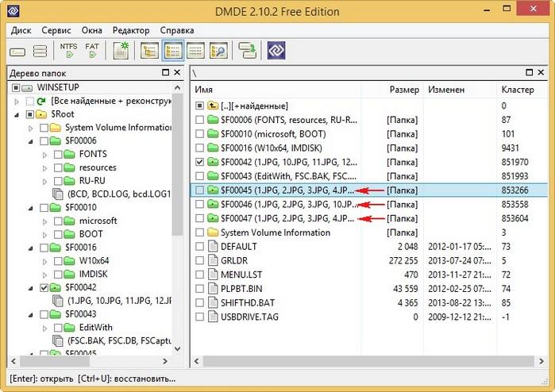The height and width of the screenshot is (392, 555).
Task: Open the Справка menu
Action: (177, 30)
